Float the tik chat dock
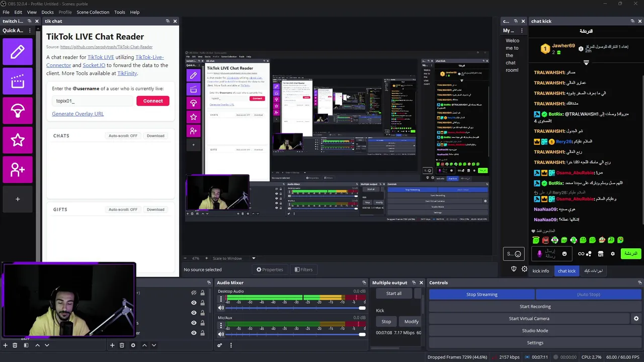The height and width of the screenshot is (362, 644). coord(168,21)
